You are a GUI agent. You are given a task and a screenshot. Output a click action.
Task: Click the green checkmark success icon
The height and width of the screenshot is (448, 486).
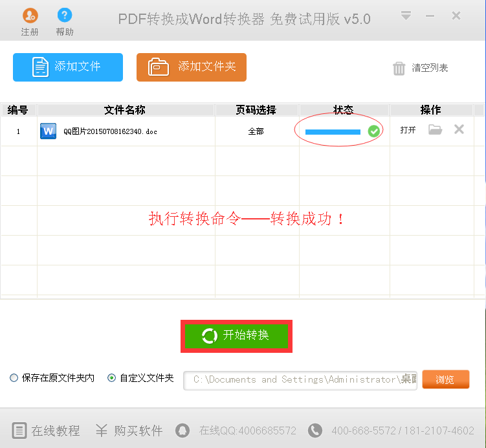point(374,131)
